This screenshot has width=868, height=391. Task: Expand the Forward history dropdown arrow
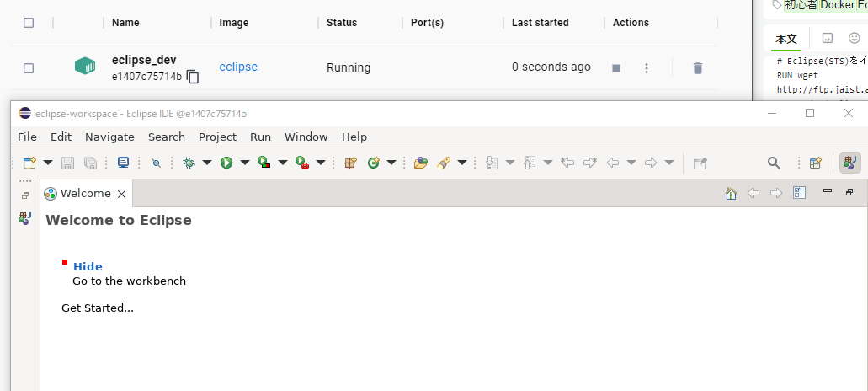tap(669, 163)
